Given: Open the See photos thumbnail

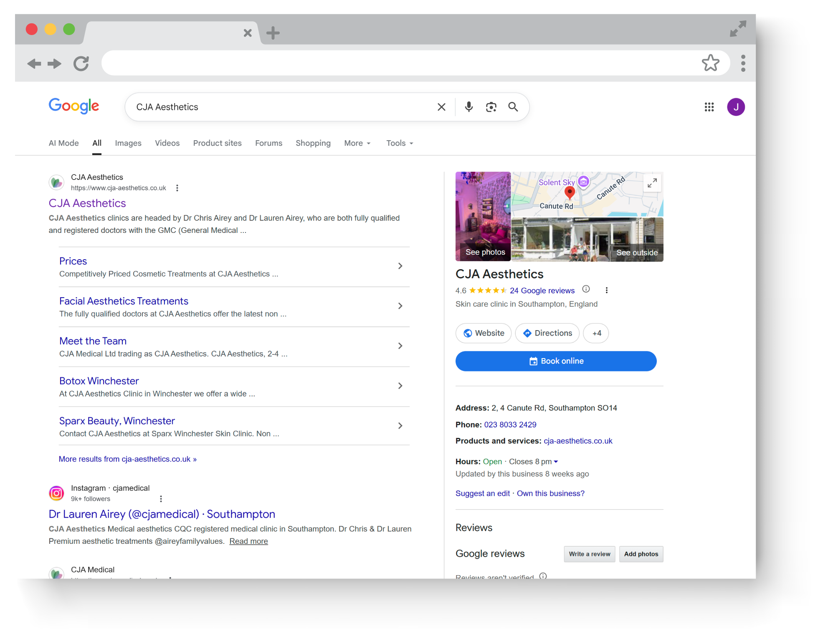Looking at the screenshot, I should (483, 217).
